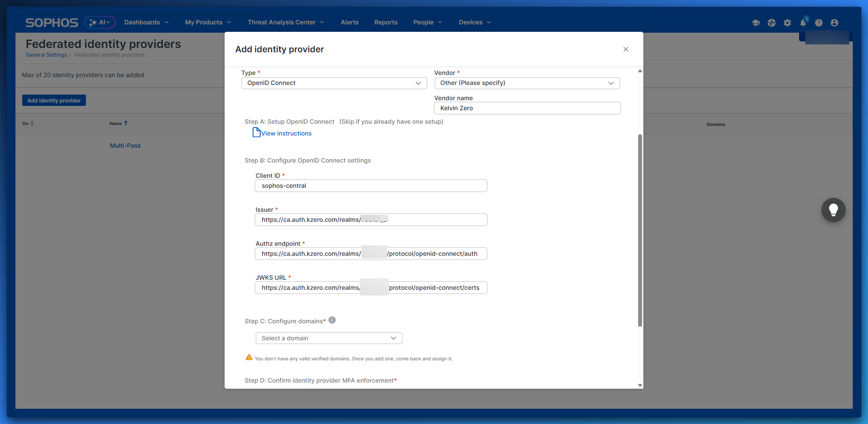Image resolution: width=868 pixels, height=424 pixels.
Task: Open the Vendor dropdown
Action: (526, 83)
